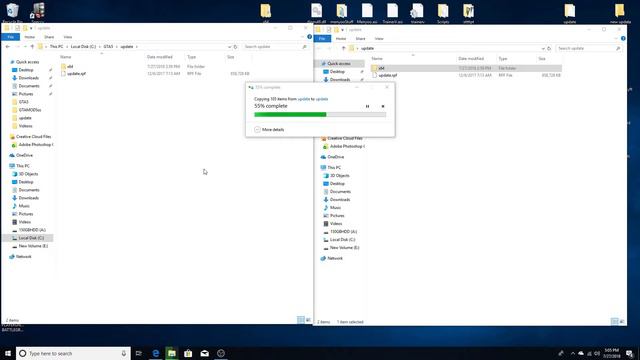Viewport: 640px width, 360px height.
Task: Open Task View from taskbar
Action: coord(139,353)
